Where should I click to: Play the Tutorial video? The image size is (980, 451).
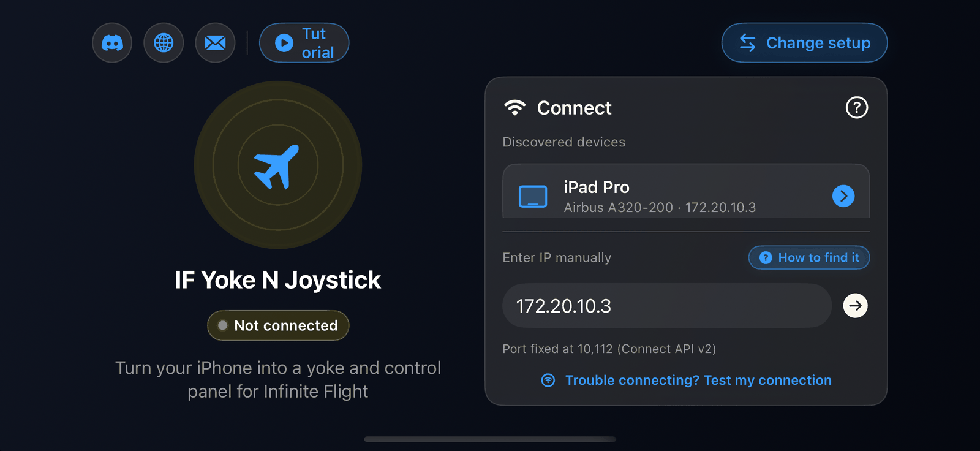coord(304,43)
